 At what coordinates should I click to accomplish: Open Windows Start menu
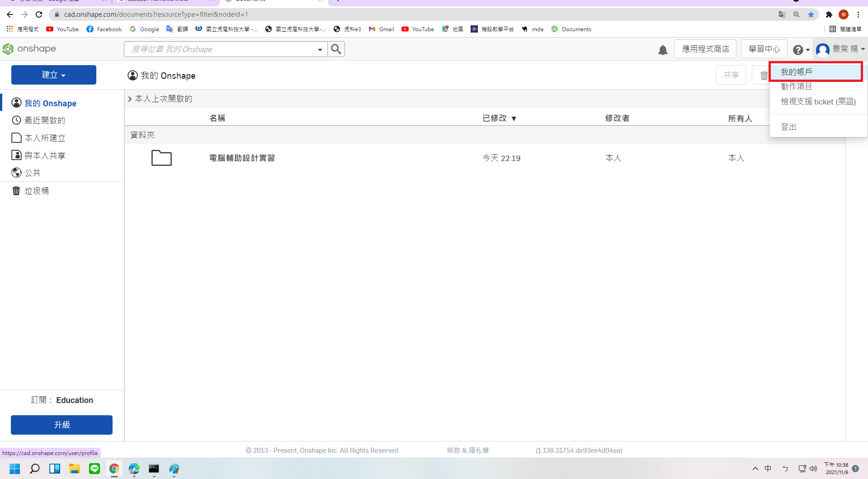pos(15,469)
